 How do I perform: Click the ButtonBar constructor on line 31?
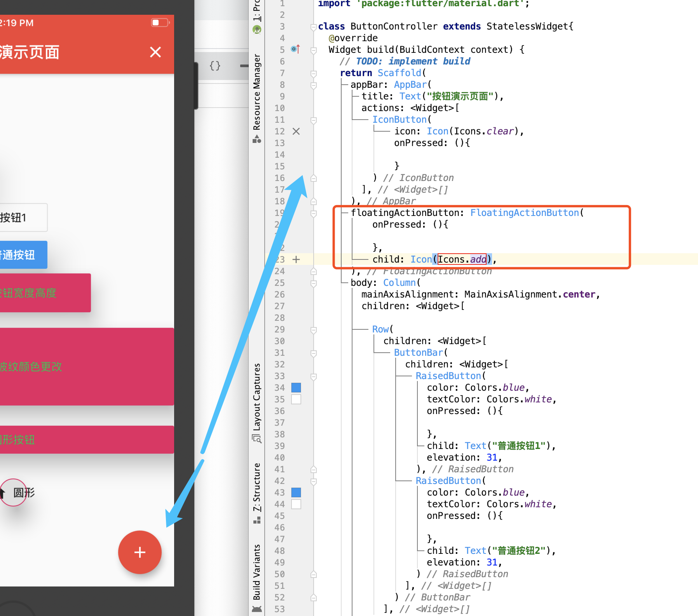tap(419, 353)
